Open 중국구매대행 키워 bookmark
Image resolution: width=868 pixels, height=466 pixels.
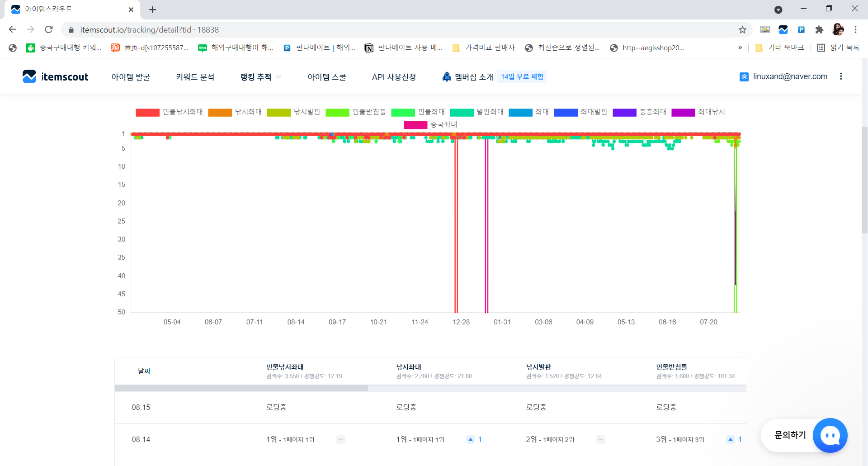pyautogui.click(x=64, y=48)
